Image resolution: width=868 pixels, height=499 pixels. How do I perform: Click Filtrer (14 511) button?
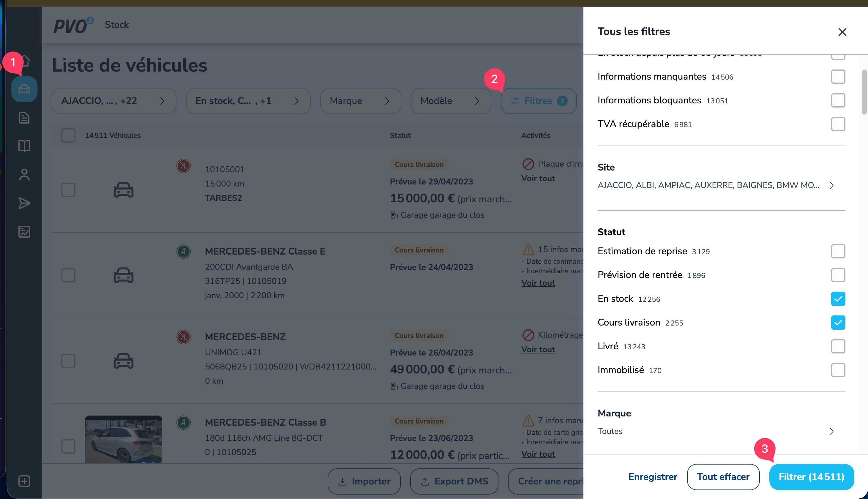pyautogui.click(x=811, y=477)
